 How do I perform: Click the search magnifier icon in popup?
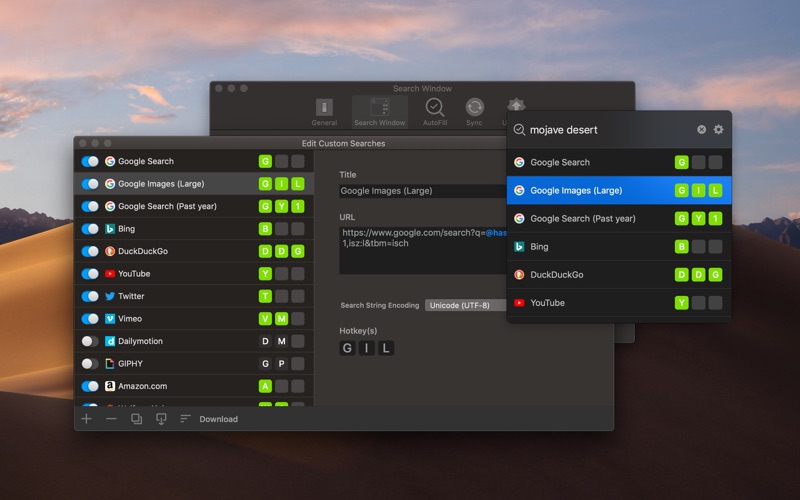point(519,130)
